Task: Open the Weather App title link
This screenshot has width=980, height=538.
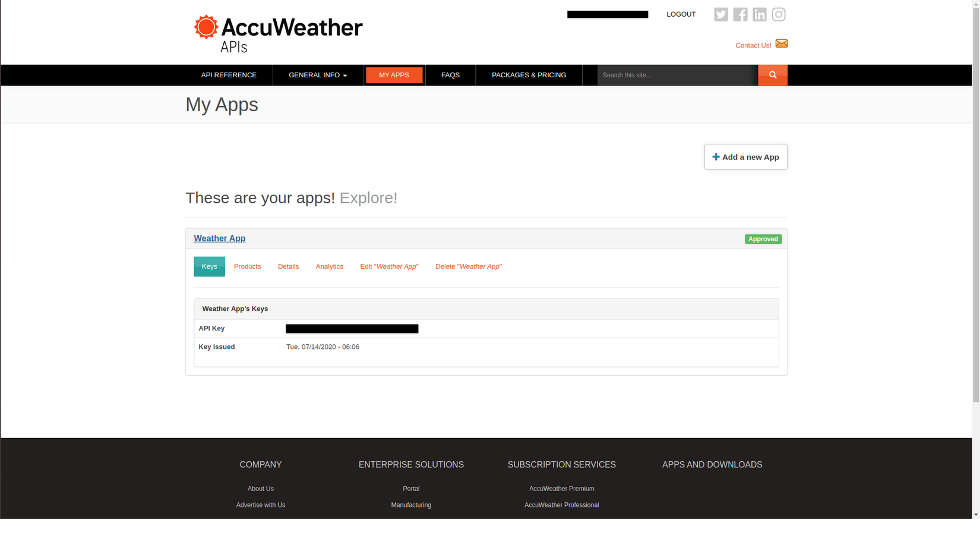Action: [x=220, y=238]
